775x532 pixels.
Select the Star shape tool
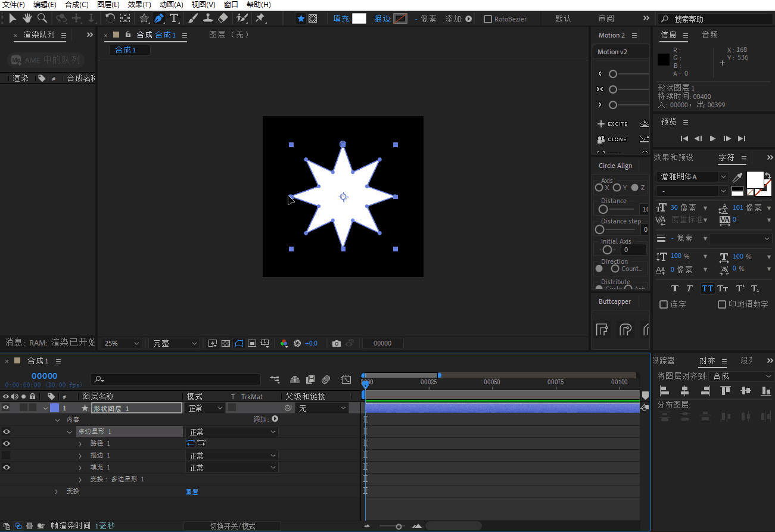144,18
